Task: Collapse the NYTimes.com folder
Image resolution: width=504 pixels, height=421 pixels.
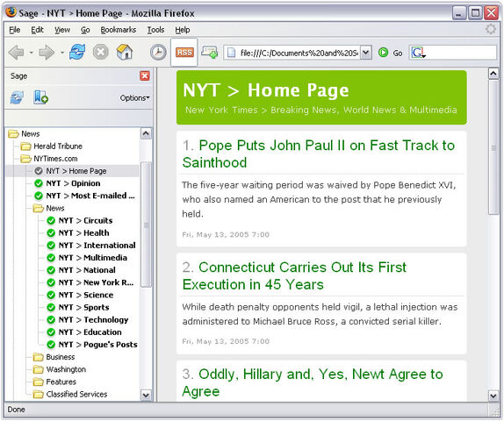Action: point(25,159)
